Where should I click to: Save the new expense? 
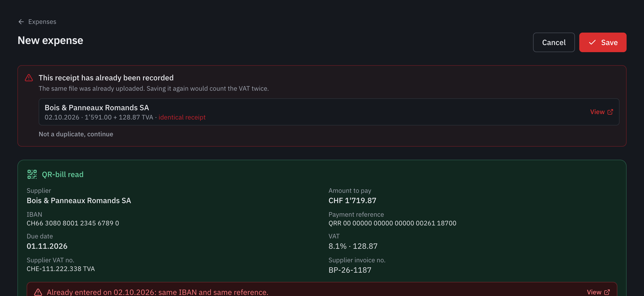[603, 42]
